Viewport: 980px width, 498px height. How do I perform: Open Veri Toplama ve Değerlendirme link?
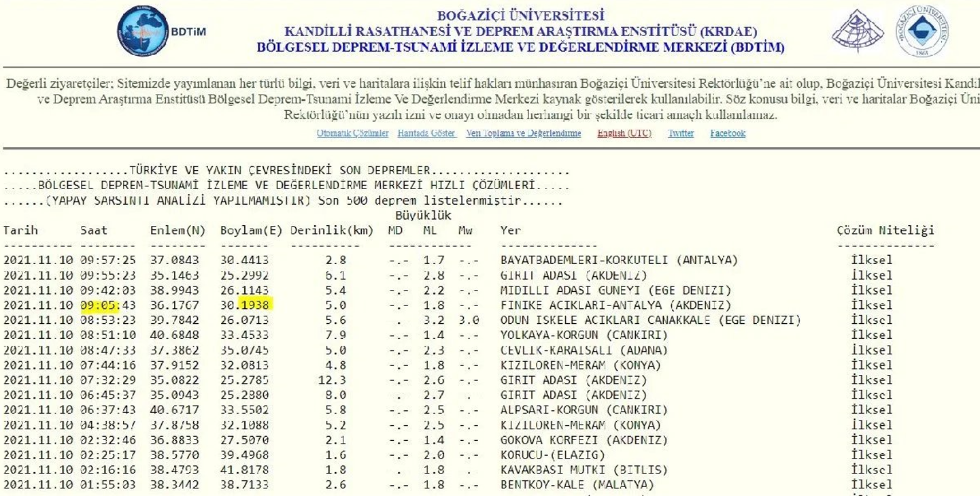pyautogui.click(x=523, y=133)
